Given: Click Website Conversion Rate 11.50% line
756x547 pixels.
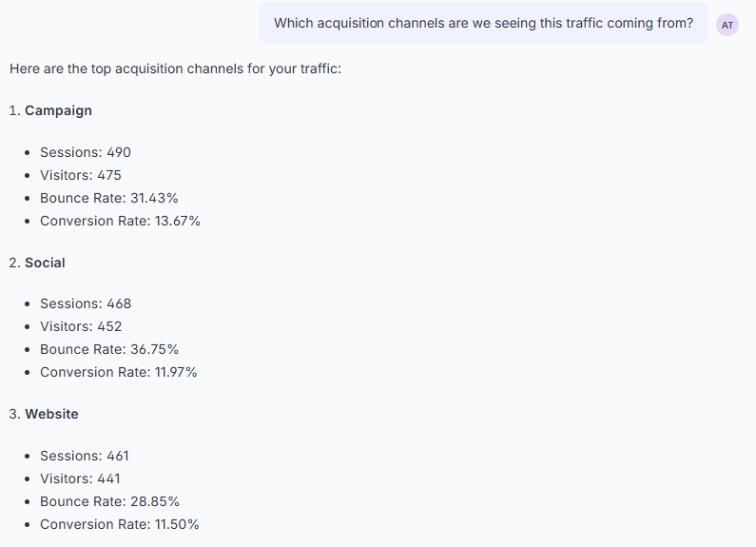Looking at the screenshot, I should 120,524.
